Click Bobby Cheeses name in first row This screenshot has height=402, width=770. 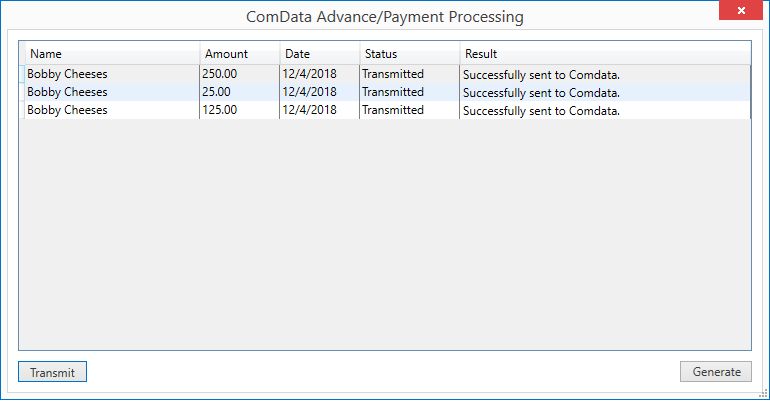click(x=67, y=74)
